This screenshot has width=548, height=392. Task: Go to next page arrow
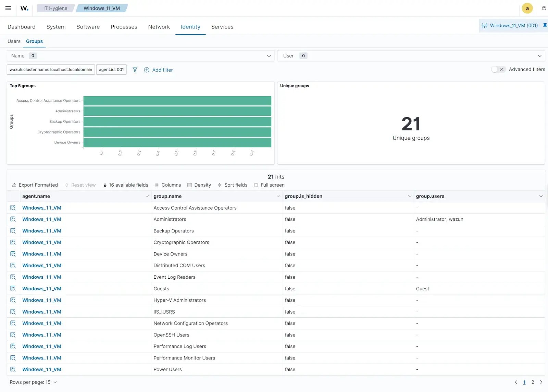click(x=541, y=382)
